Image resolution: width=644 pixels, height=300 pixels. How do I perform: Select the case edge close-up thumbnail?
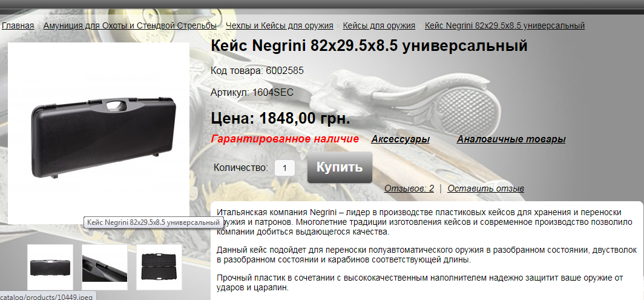[105, 267]
